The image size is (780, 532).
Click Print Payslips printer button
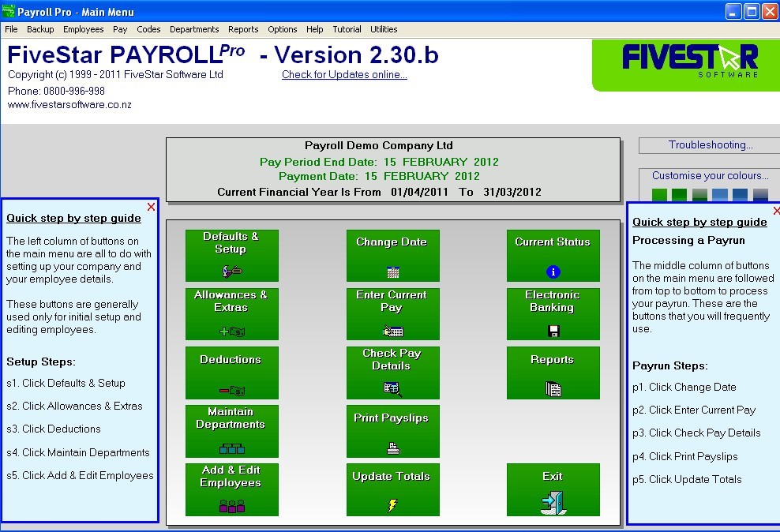(393, 431)
